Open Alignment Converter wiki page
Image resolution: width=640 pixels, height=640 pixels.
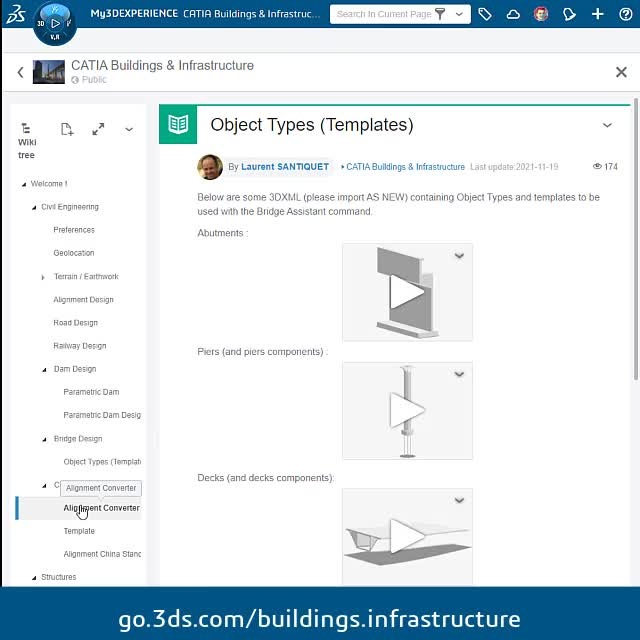pyautogui.click(x=102, y=508)
